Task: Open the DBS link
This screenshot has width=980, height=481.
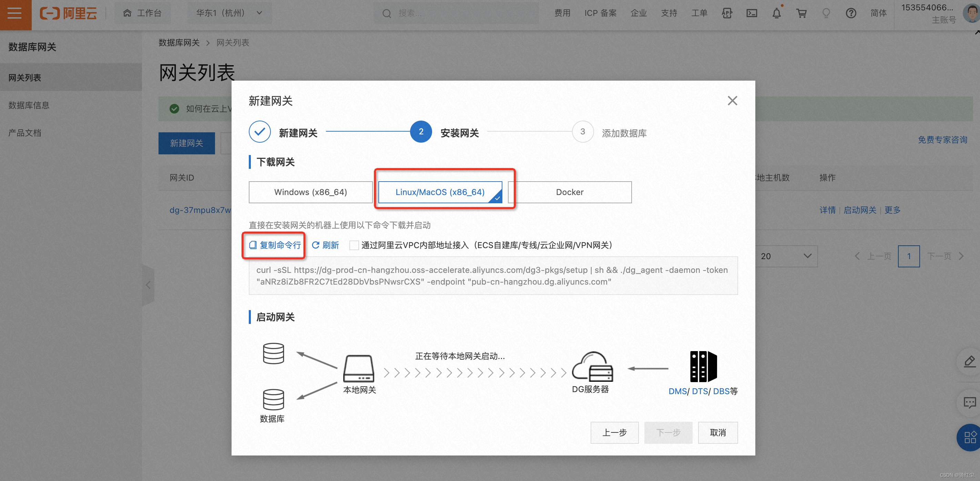Action: [x=721, y=391]
